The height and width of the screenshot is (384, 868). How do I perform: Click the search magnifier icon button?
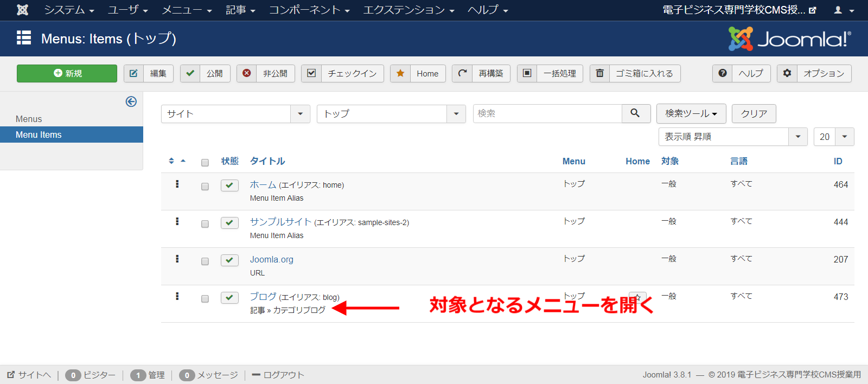click(x=635, y=113)
